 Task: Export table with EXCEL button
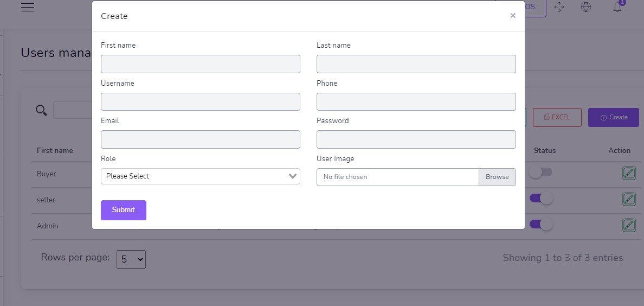[x=557, y=117]
